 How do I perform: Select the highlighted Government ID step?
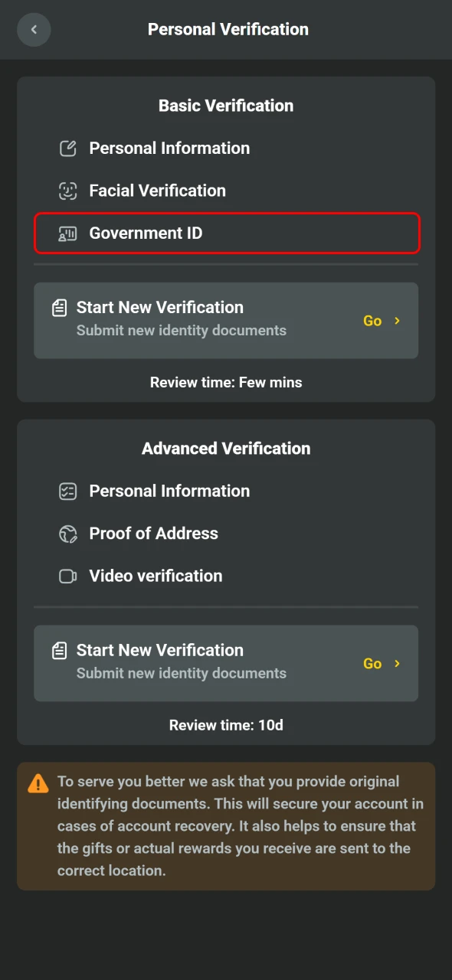[x=226, y=233]
